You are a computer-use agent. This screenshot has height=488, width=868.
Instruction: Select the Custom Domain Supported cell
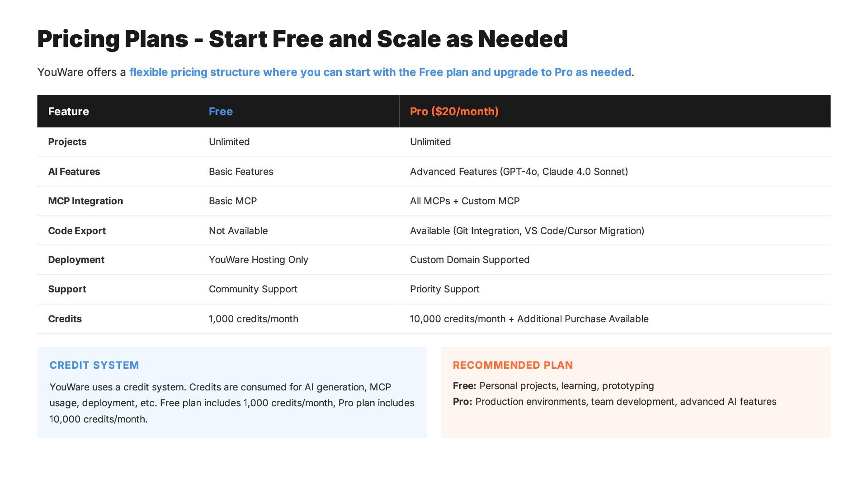pos(469,260)
